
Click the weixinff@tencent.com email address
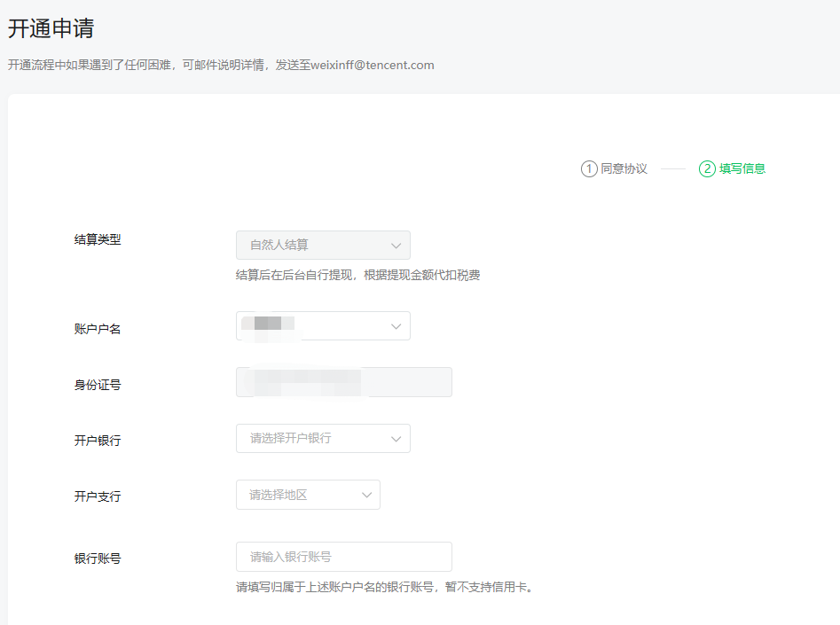pyautogui.click(x=373, y=65)
